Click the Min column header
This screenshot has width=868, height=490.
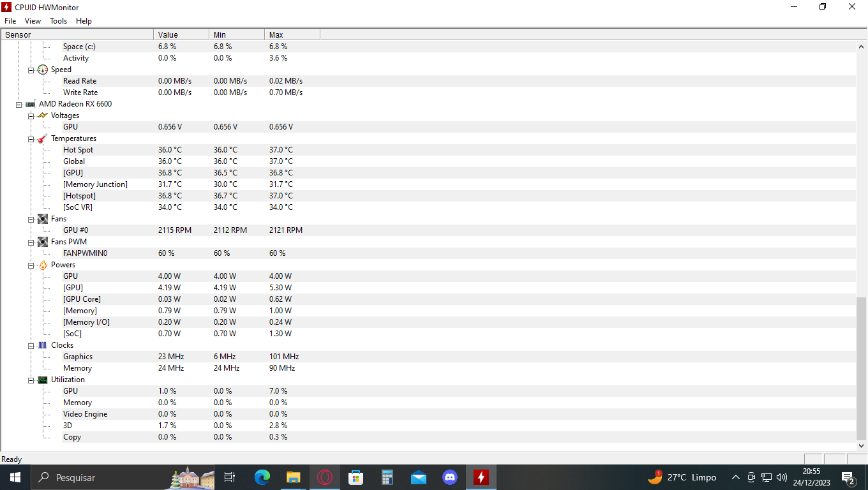(x=237, y=34)
